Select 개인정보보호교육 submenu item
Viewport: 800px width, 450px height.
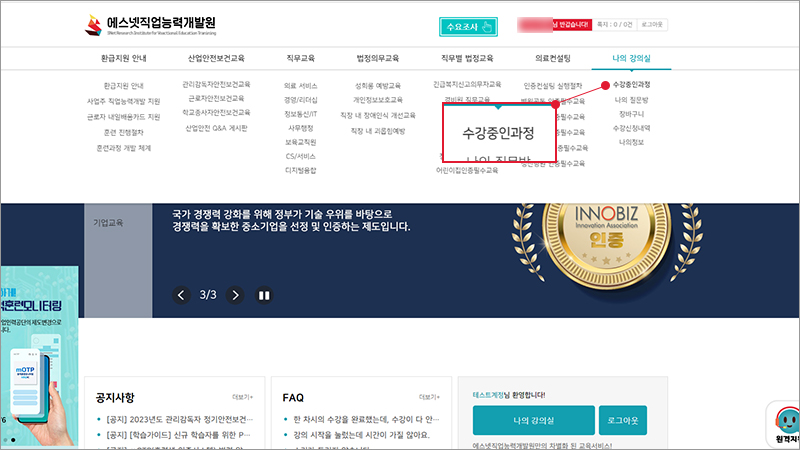[378, 99]
